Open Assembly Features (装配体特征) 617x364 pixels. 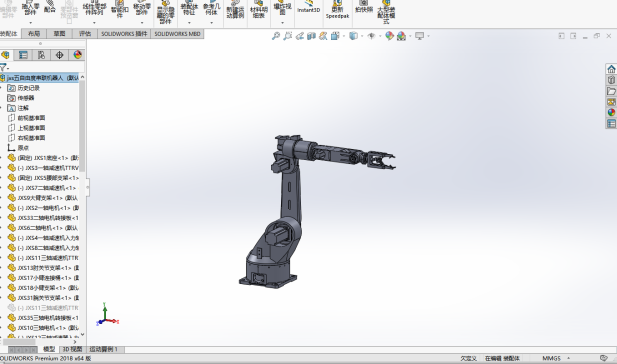coord(189,8)
